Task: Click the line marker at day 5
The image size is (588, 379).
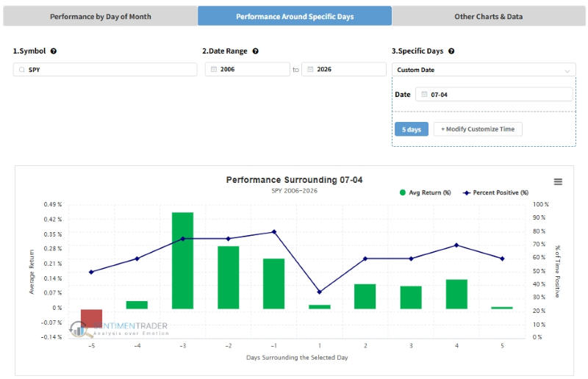Action: point(502,259)
